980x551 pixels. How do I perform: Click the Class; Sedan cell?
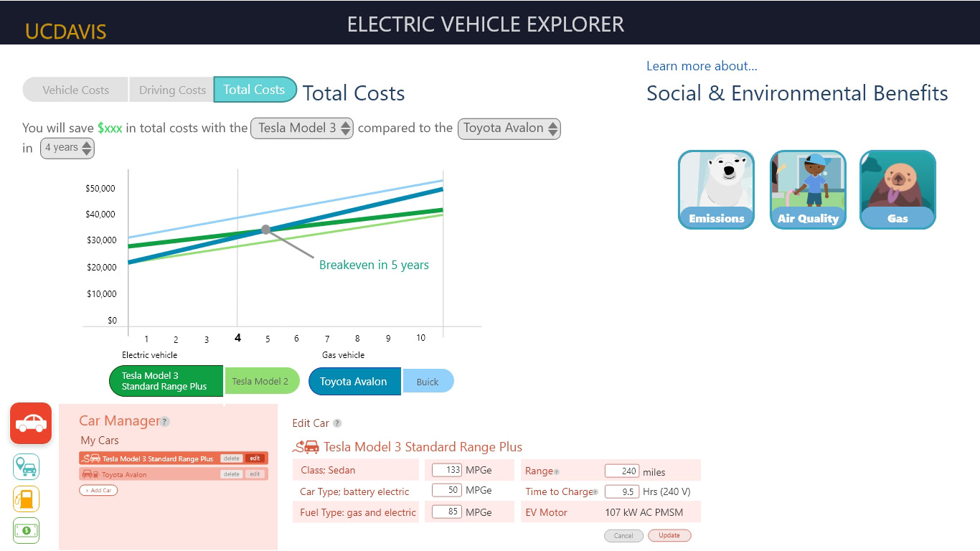[356, 470]
